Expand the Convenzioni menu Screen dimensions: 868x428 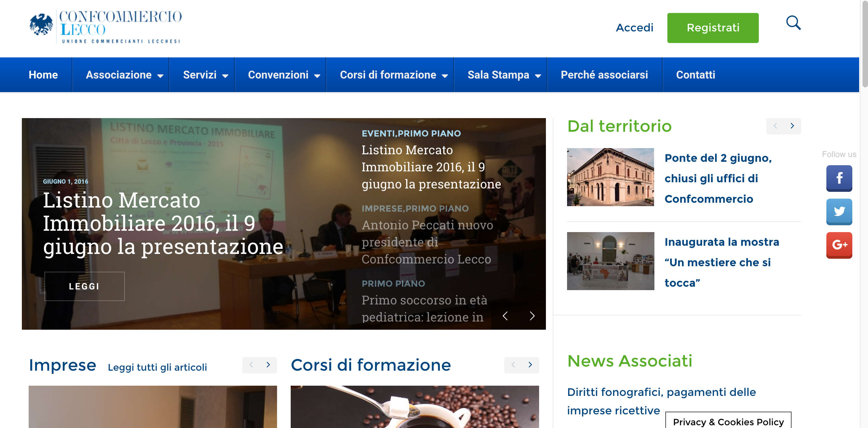coord(280,75)
